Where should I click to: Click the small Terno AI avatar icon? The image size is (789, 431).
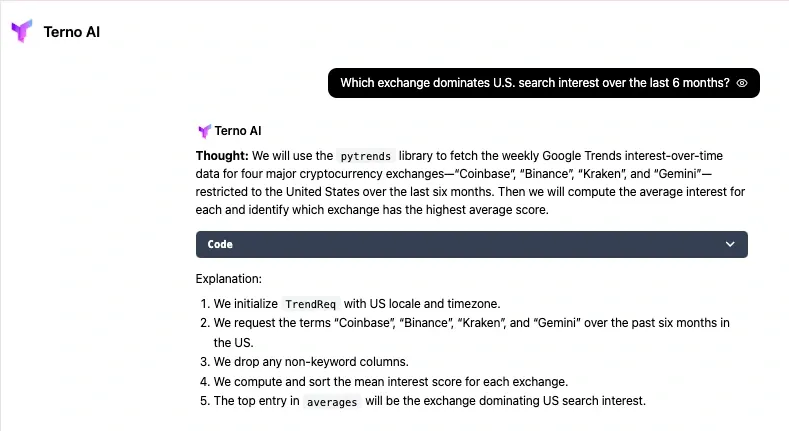coord(204,131)
